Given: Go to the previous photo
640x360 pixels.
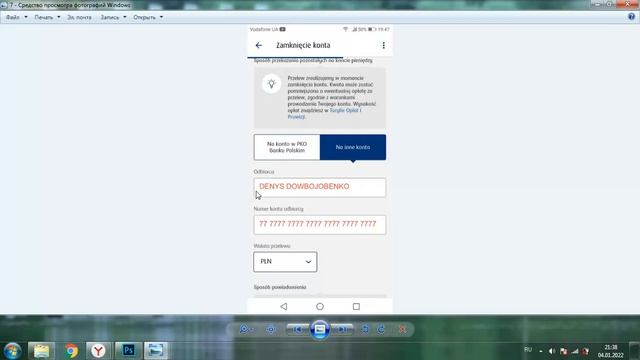Looking at the screenshot, I should coord(297,329).
